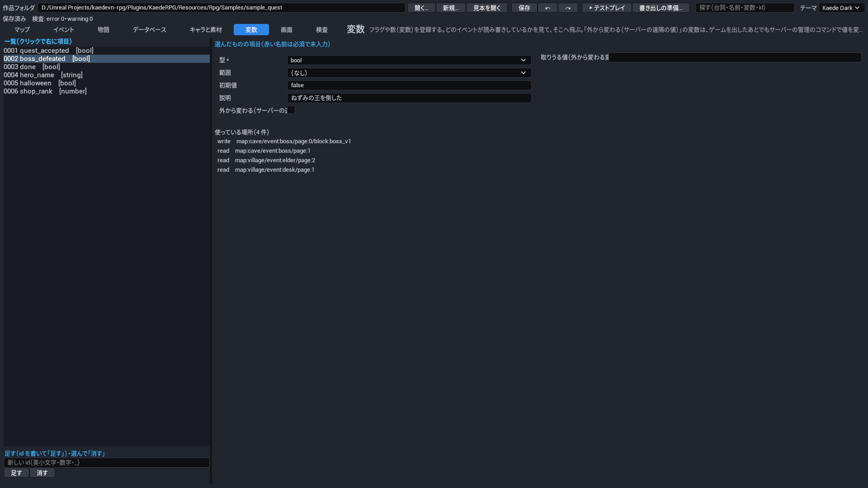Toggle 外から変わる server checkbox
Viewport: 868px width, 488px height.
(291, 110)
